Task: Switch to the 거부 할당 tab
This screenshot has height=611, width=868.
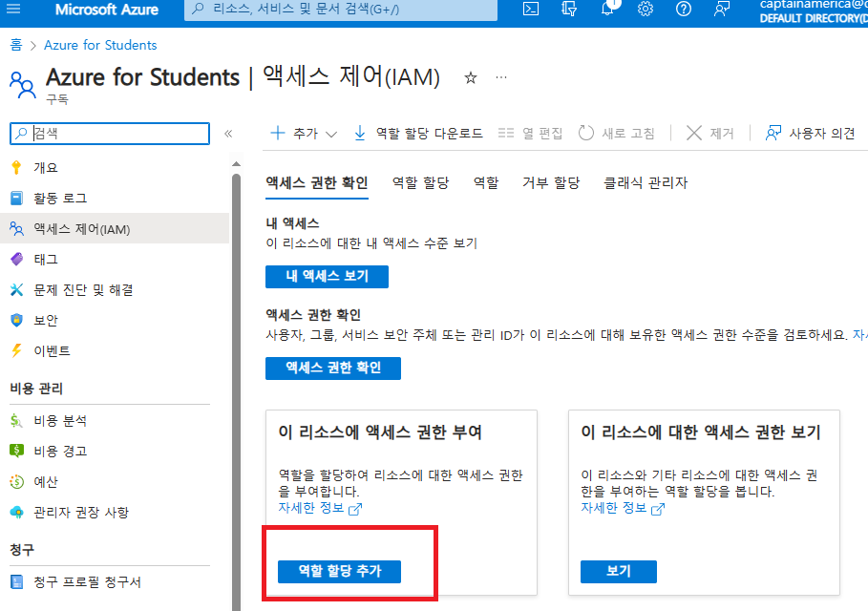Action: 551,182
